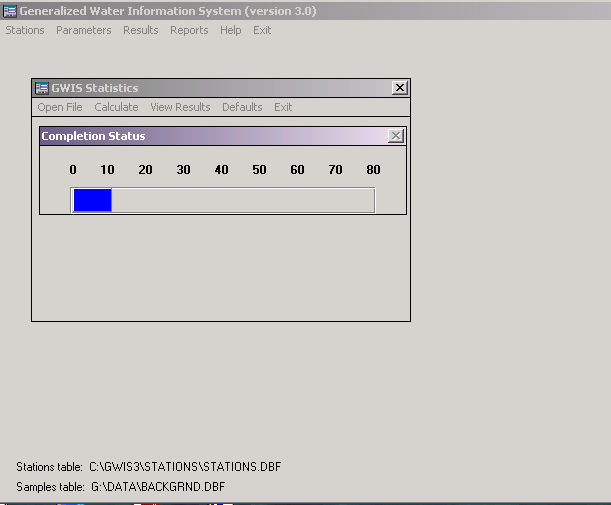This screenshot has height=505, width=611.
Task: Open the Parameters menu
Action: (84, 30)
